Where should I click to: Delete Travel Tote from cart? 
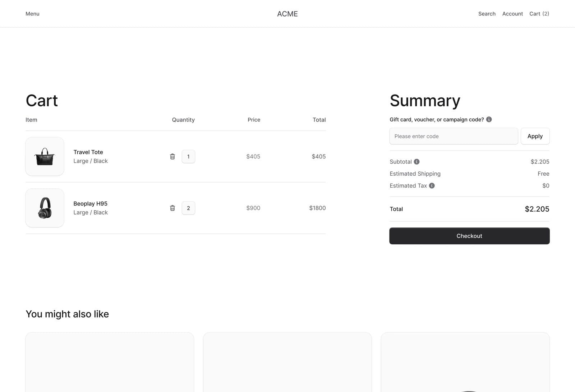(x=172, y=156)
